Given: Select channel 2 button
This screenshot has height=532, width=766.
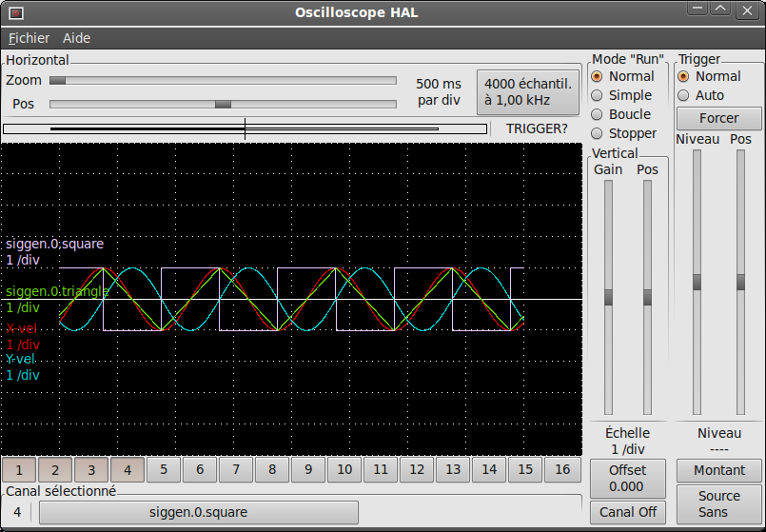Looking at the screenshot, I should pos(55,470).
